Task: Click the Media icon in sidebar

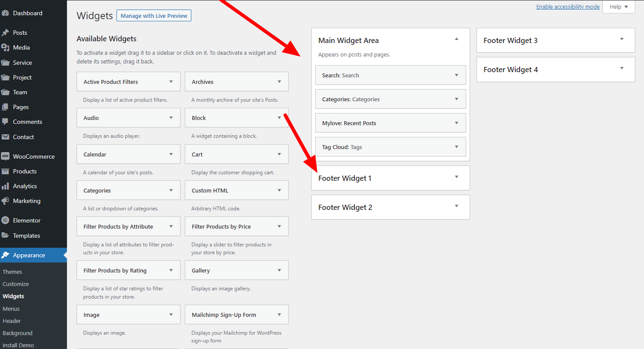Action: pos(5,47)
